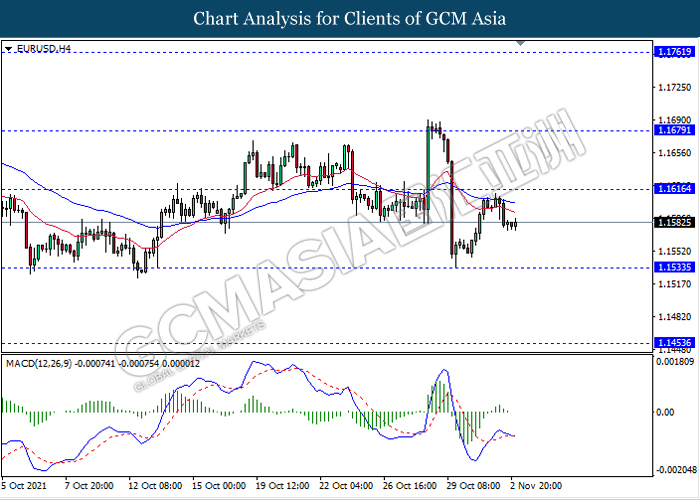Click the 2 Nov 20:00 time label
The image size is (700, 500).
(x=537, y=486)
